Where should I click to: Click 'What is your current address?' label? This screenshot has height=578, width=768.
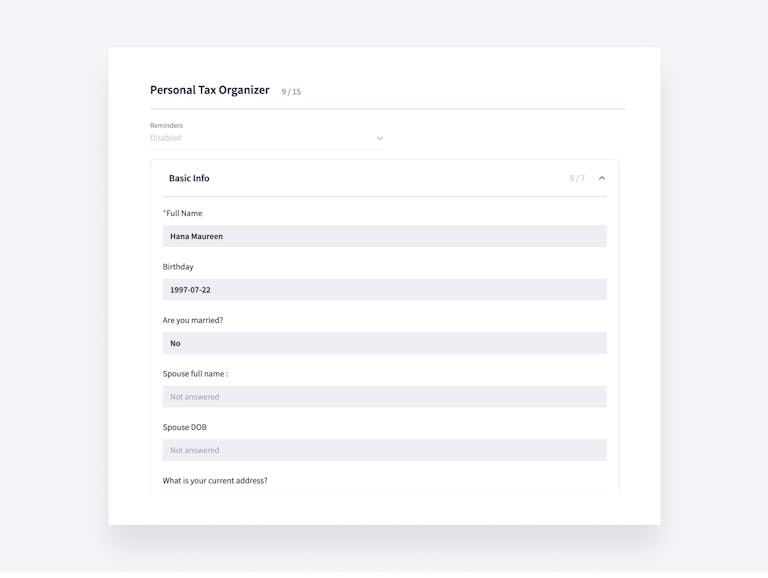[x=215, y=481]
